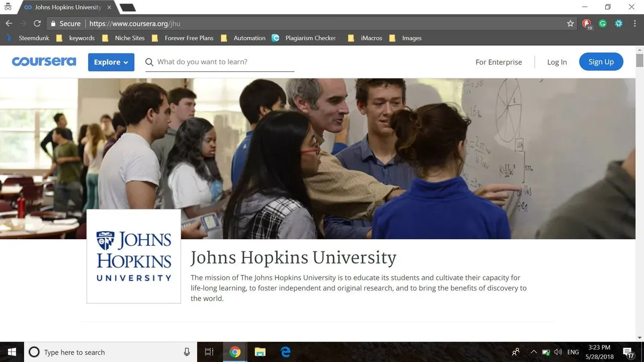Click the Johns Hopkins University heading
Viewport: 644px width, 362px height.
(x=293, y=257)
